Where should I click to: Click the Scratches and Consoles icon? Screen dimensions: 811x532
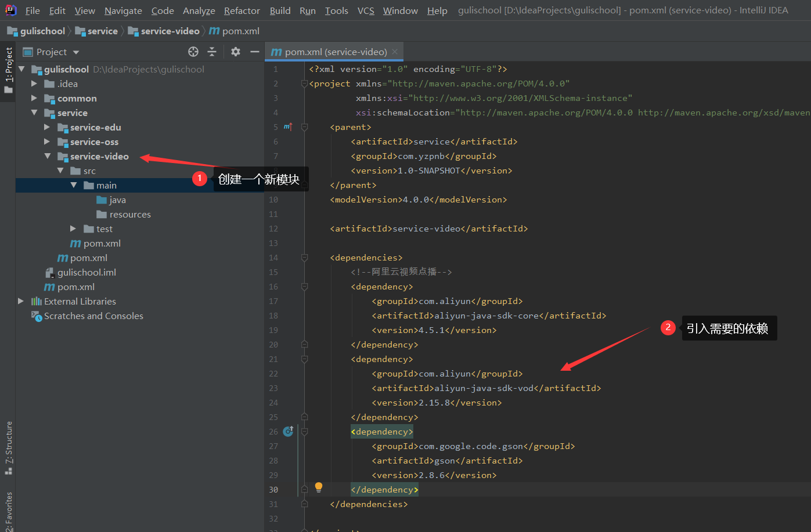click(37, 316)
